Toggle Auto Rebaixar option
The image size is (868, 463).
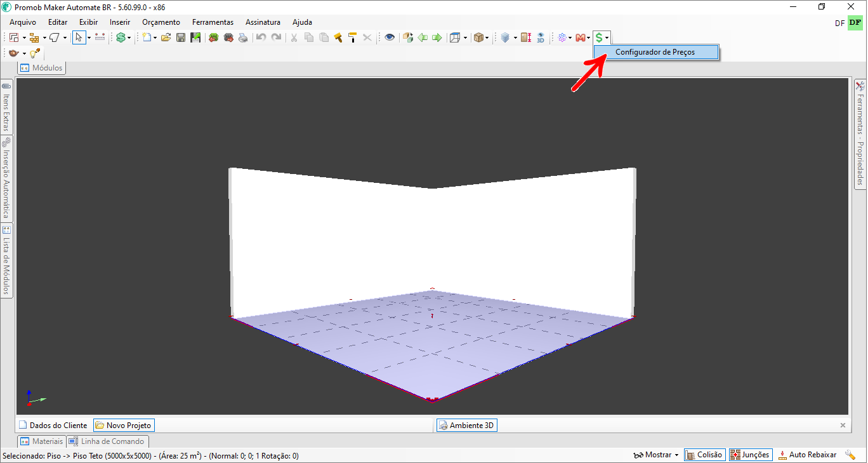click(807, 455)
